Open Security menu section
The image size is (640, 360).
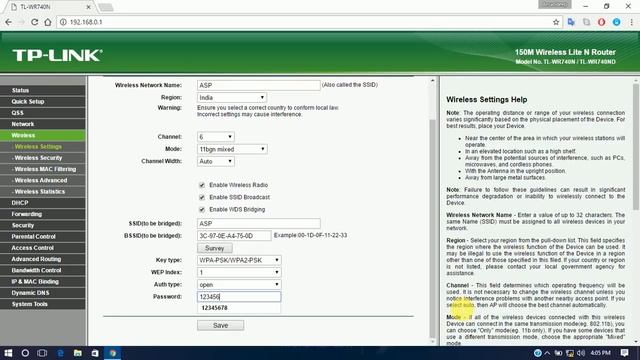[43, 225]
